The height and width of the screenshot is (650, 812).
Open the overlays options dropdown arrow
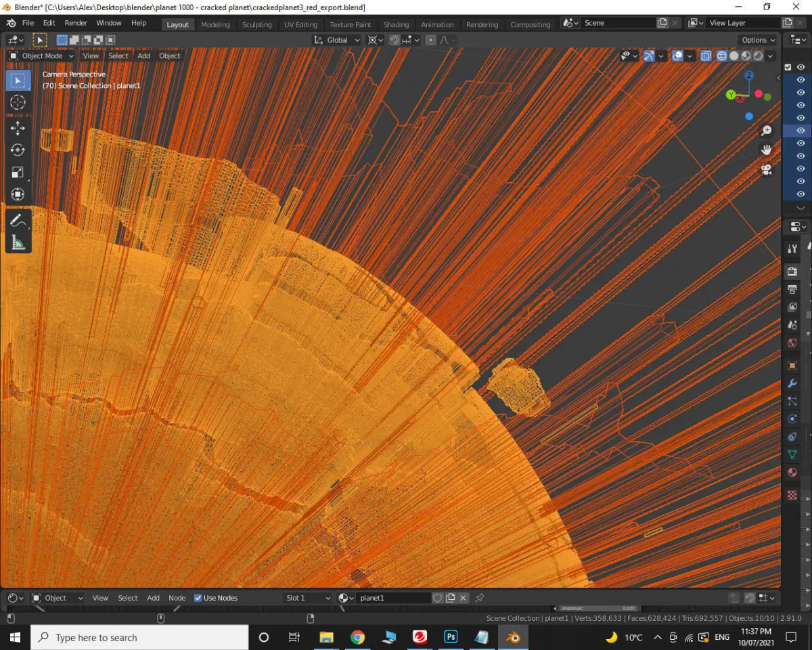pos(690,56)
